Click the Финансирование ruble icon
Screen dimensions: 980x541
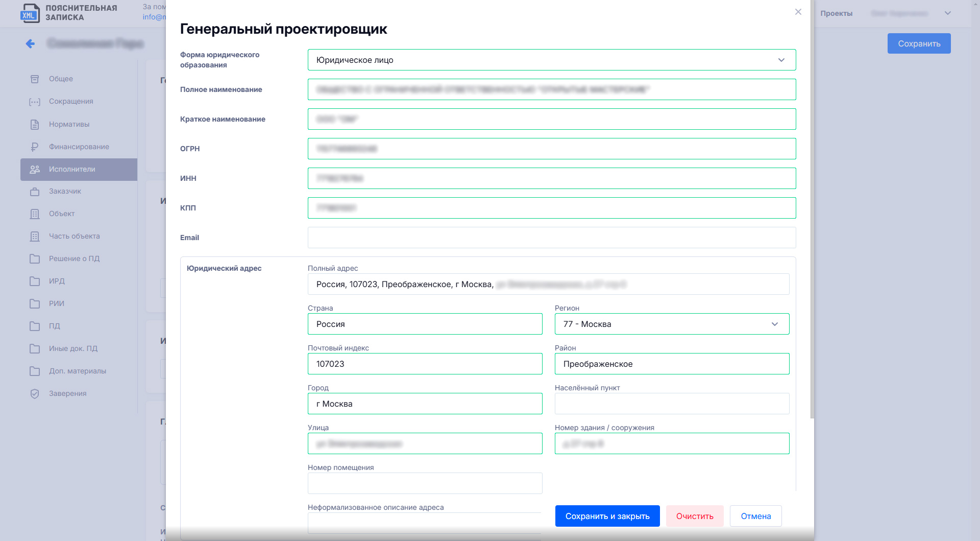[x=35, y=147]
